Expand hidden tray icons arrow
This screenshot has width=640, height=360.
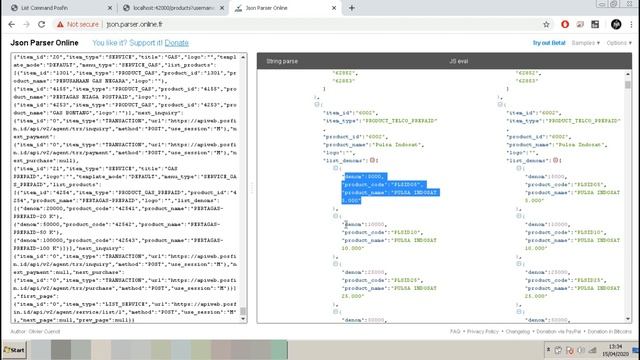(x=548, y=350)
